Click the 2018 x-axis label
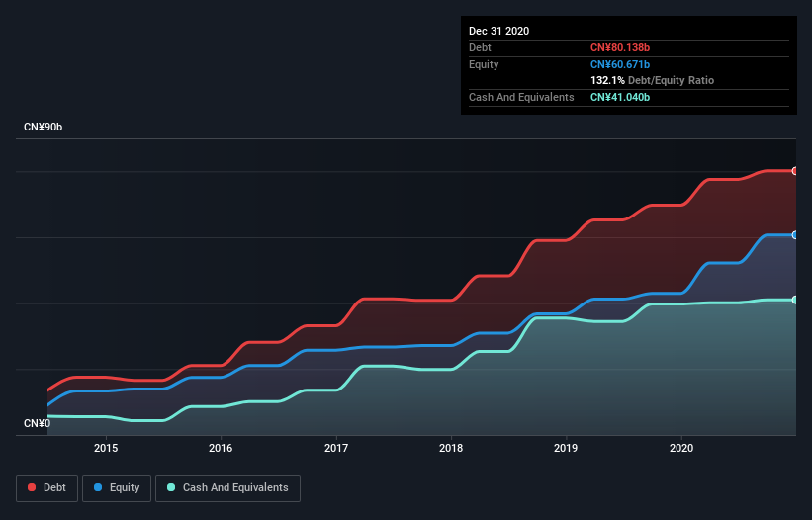Viewport: 812px width, 520px height. (x=451, y=448)
